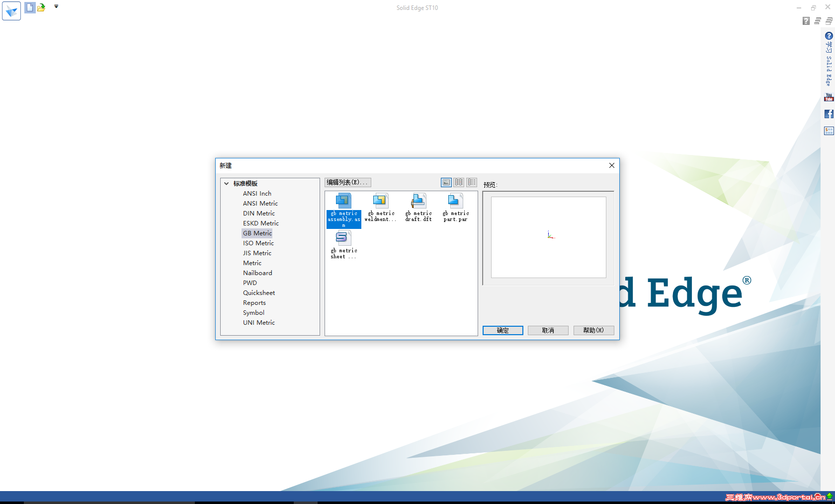This screenshot has width=835, height=504.
Task: Open the Facebook sidebar icon
Action: [x=829, y=114]
